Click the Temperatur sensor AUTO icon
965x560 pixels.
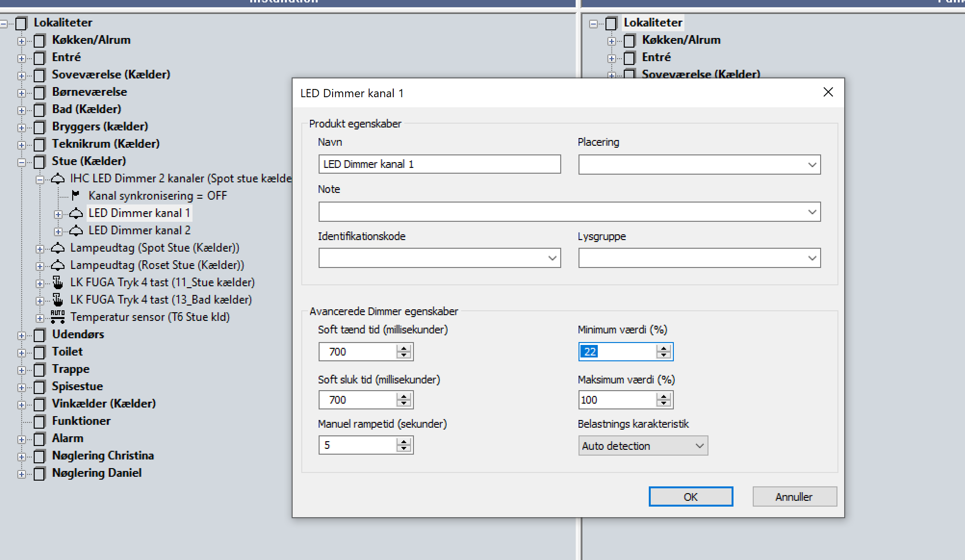tap(58, 317)
